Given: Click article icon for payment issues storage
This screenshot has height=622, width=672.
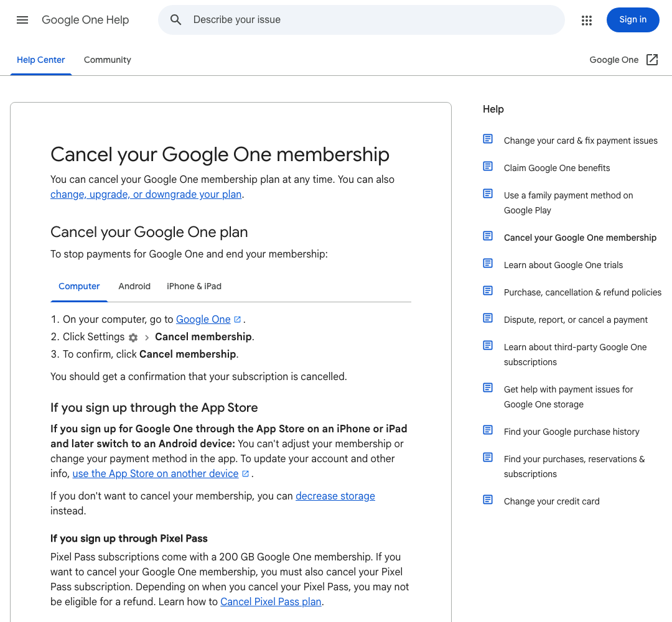Looking at the screenshot, I should [x=488, y=388].
